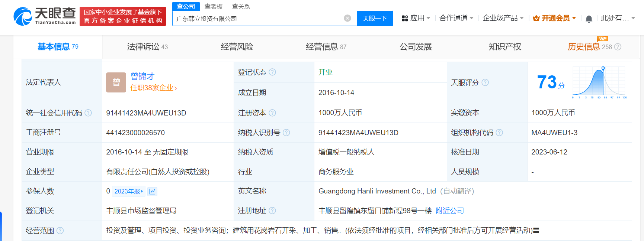Click the date 2016-10-14 under 成立日期
Image resolution: width=644 pixels, height=241 pixels.
point(336,92)
